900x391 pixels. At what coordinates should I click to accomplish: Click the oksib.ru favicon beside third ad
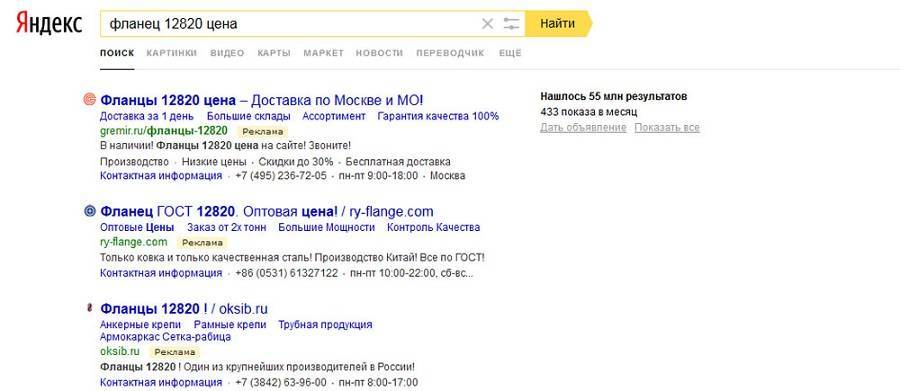(89, 308)
